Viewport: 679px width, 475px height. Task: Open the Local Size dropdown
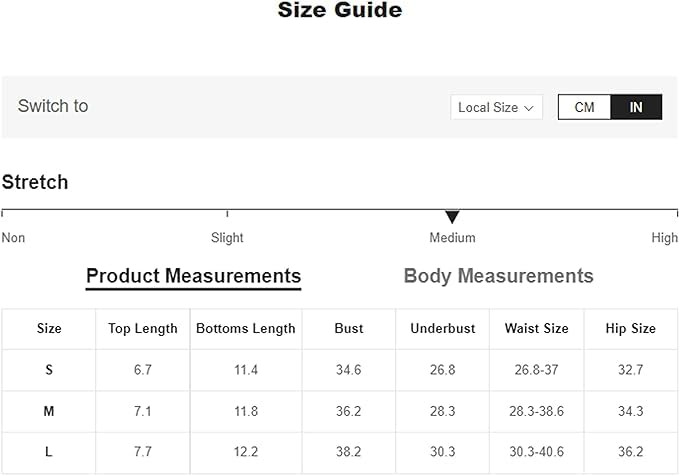click(496, 107)
